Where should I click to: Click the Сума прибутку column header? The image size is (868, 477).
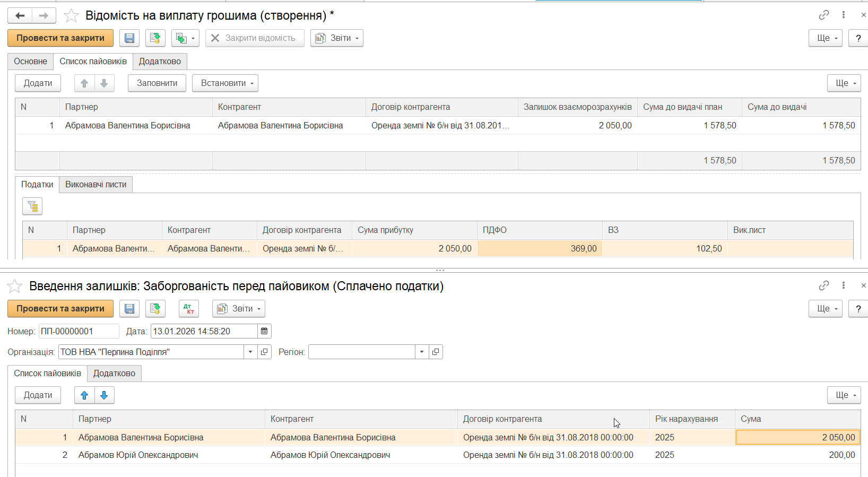point(415,230)
